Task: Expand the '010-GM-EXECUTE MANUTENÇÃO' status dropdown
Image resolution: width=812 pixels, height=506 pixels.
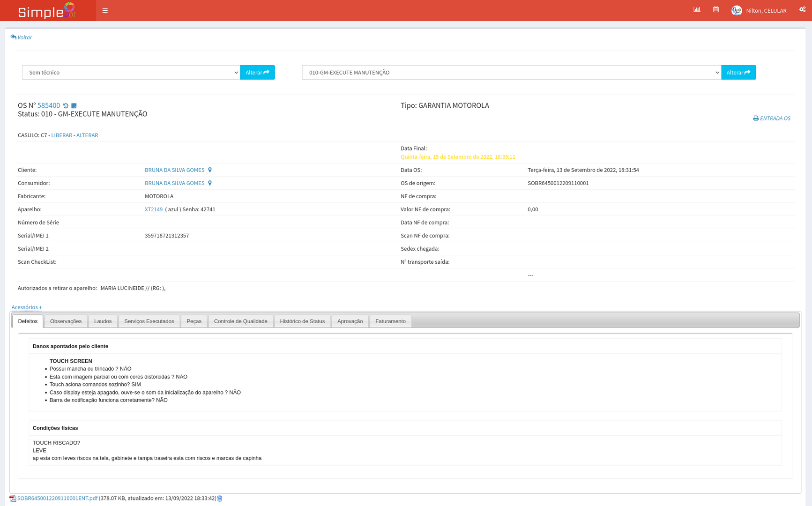Action: point(511,73)
